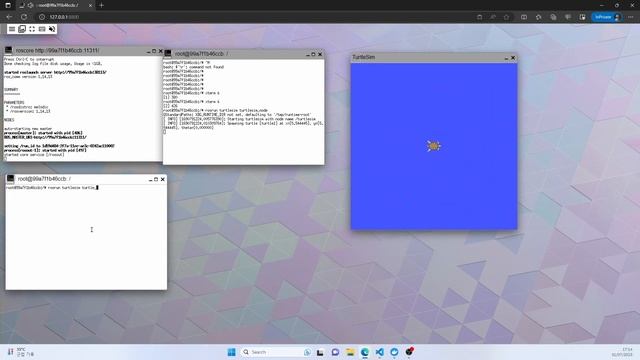The image size is (640, 360).
Task: Click the turtle in the TurtleSim window
Action: point(433,146)
